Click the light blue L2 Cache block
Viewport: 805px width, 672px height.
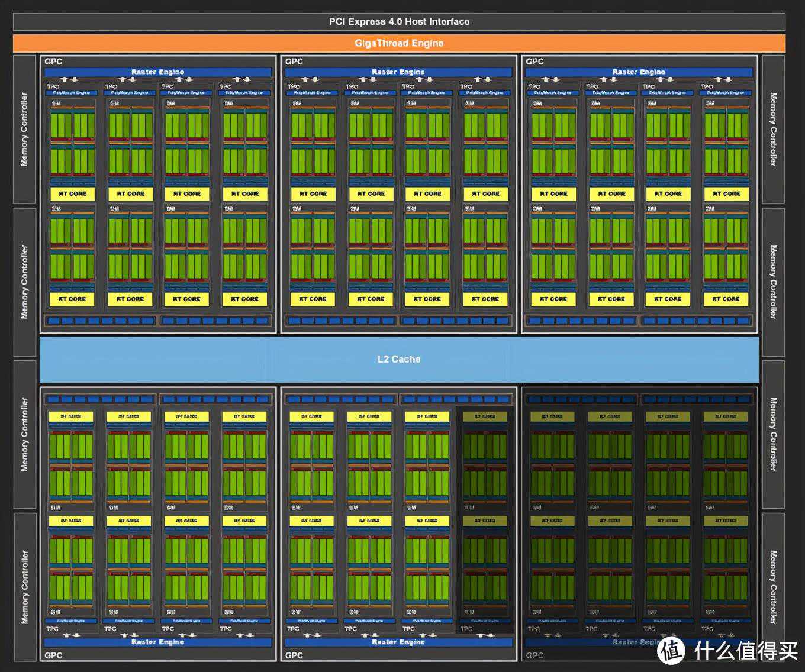[x=399, y=359]
